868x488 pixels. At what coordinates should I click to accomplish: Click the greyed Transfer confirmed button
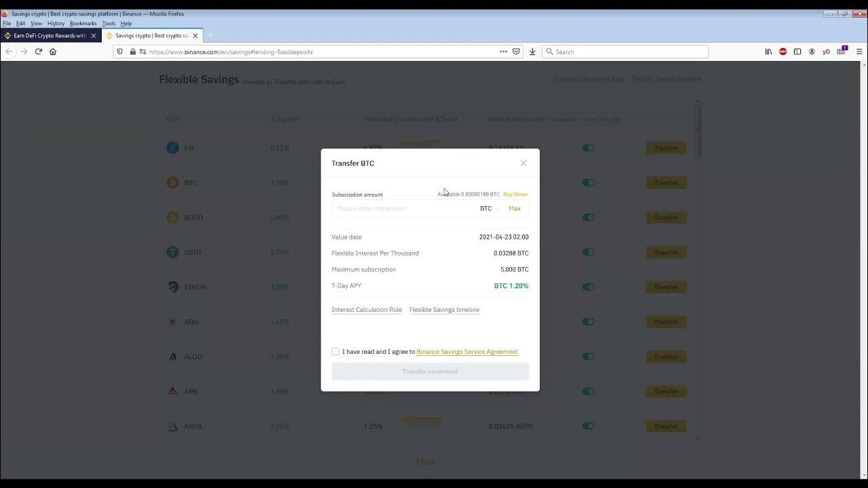point(430,371)
